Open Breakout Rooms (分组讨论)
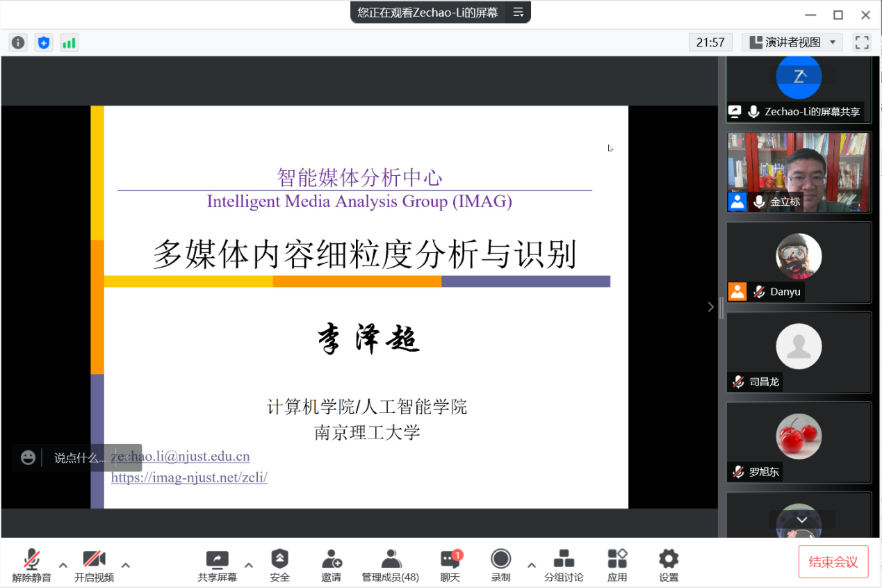The width and height of the screenshot is (882, 588). [564, 565]
